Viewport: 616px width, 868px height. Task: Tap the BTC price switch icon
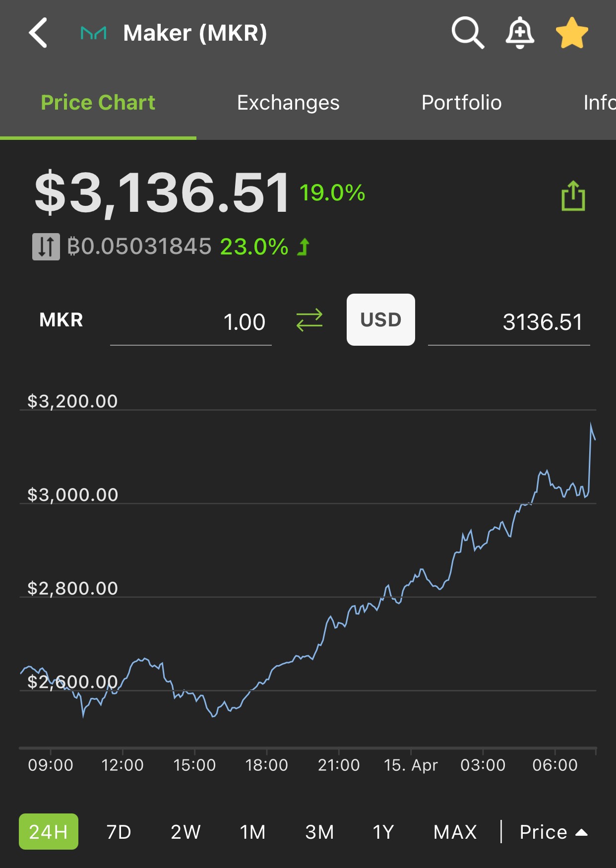(x=46, y=247)
